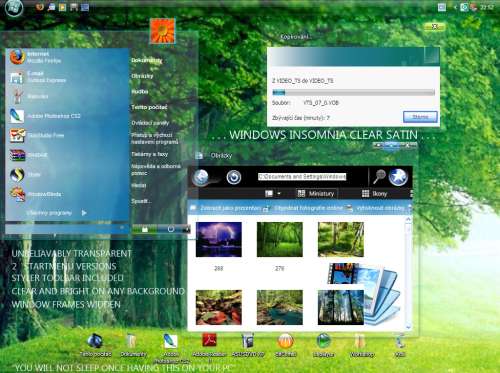Screen dimensions: 500x373
Task: Select the tall blue trees thumbnail
Action: click(x=341, y=307)
